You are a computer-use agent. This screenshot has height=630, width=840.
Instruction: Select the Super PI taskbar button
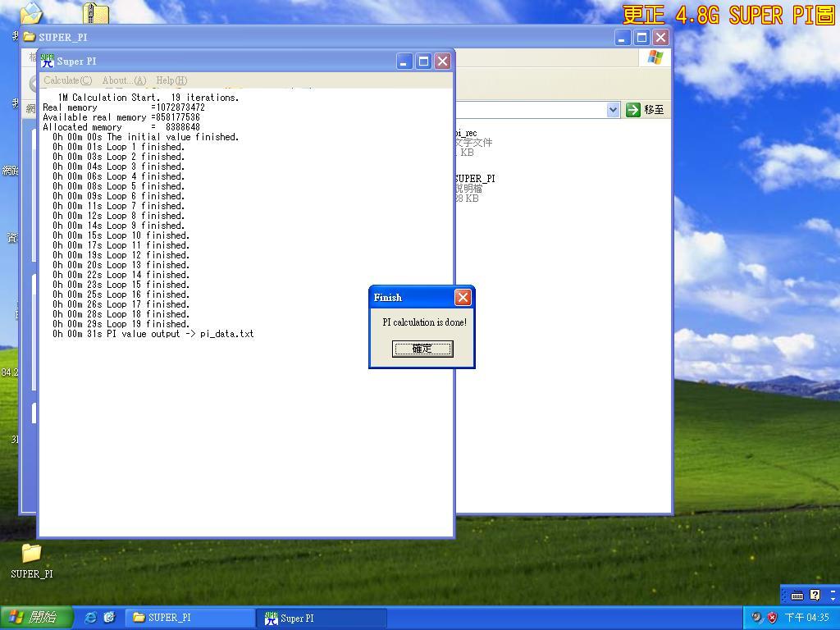point(322,618)
